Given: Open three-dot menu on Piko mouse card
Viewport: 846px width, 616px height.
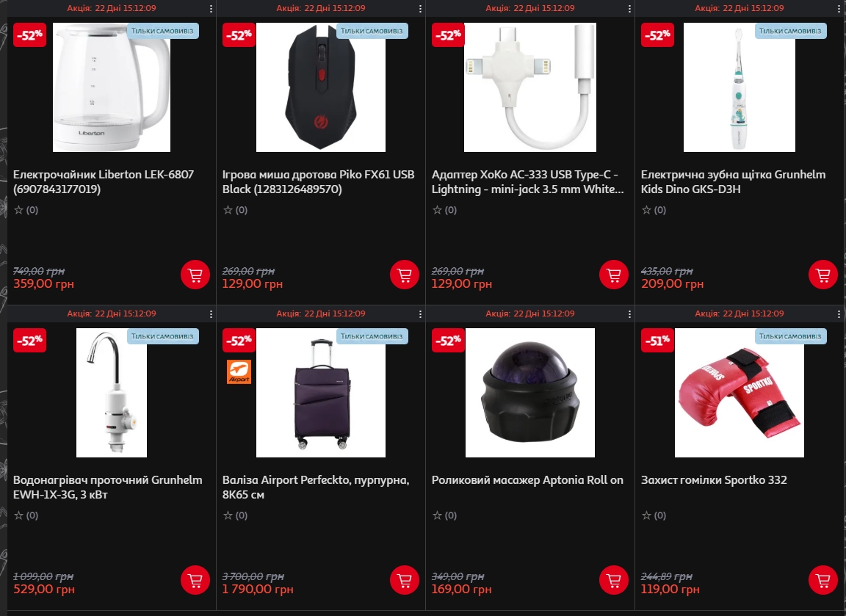Looking at the screenshot, I should click(420, 9).
